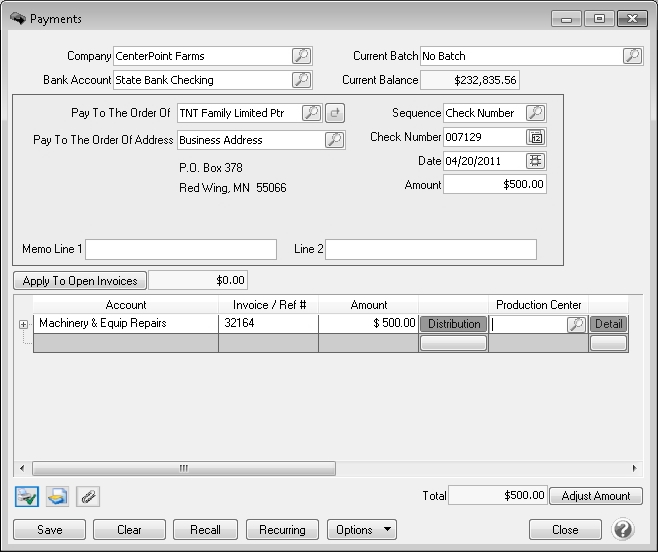This screenshot has width=658, height=552.
Task: Open the Sequence lookup selector
Action: [536, 113]
